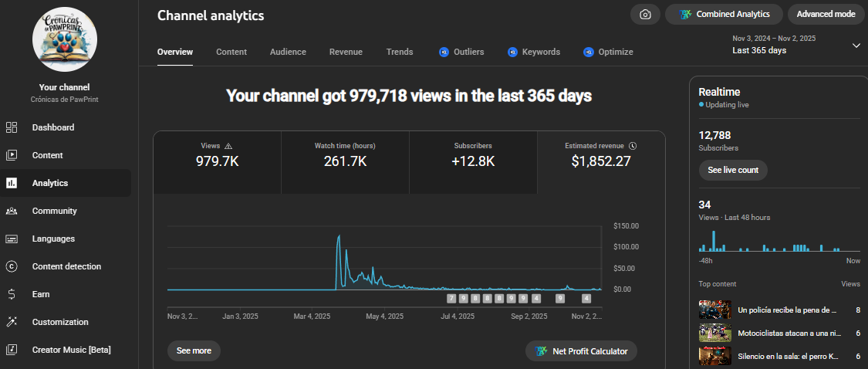Open Content via its sidebar icon
The image size is (868, 369).
click(x=12, y=155)
